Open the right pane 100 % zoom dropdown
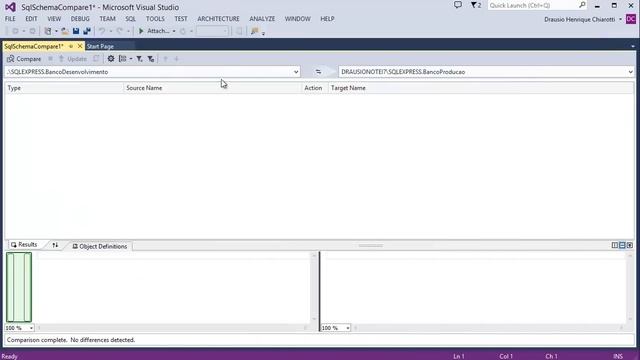This screenshot has width=640, height=360. coord(347,328)
